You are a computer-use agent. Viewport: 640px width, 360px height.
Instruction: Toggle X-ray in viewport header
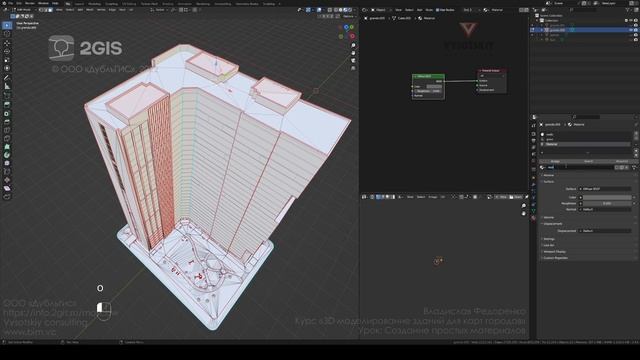[330, 10]
